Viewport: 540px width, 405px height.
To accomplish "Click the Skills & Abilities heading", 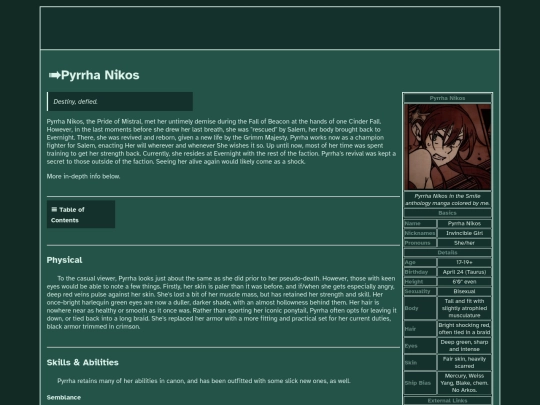I will (83, 362).
